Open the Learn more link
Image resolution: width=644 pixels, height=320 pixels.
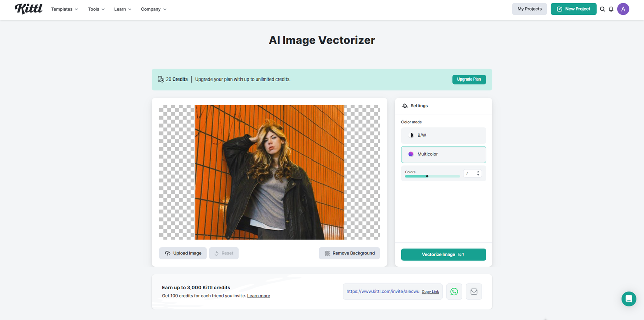click(x=259, y=296)
